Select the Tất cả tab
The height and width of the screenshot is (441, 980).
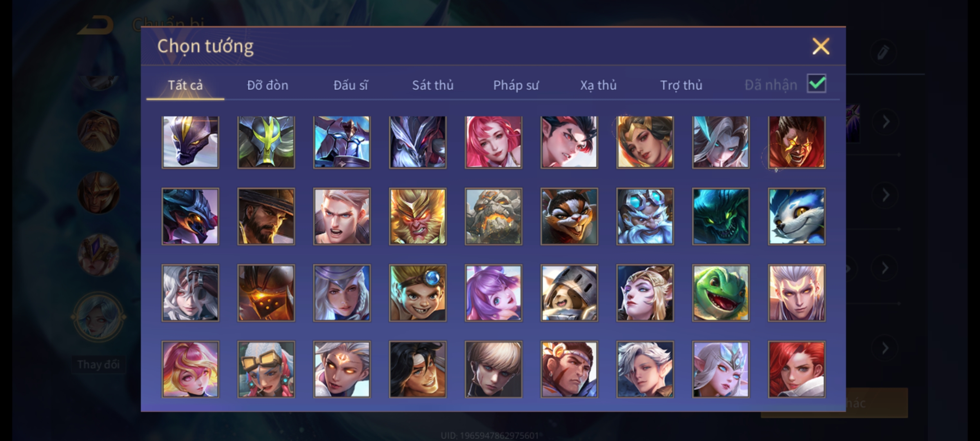click(185, 85)
